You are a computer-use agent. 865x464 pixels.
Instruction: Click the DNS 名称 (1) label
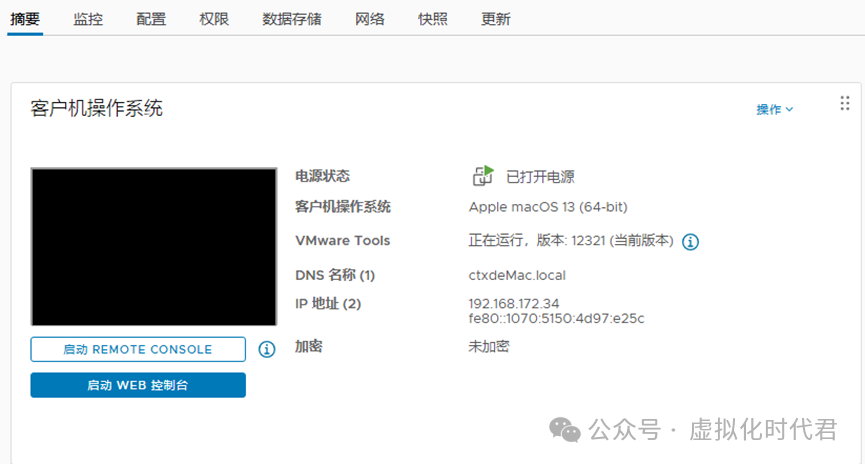335,275
